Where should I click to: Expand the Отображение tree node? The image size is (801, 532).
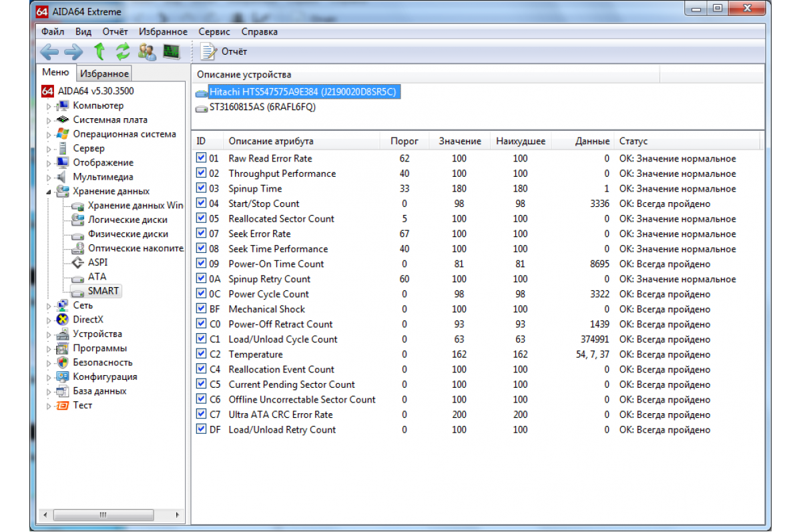[48, 163]
